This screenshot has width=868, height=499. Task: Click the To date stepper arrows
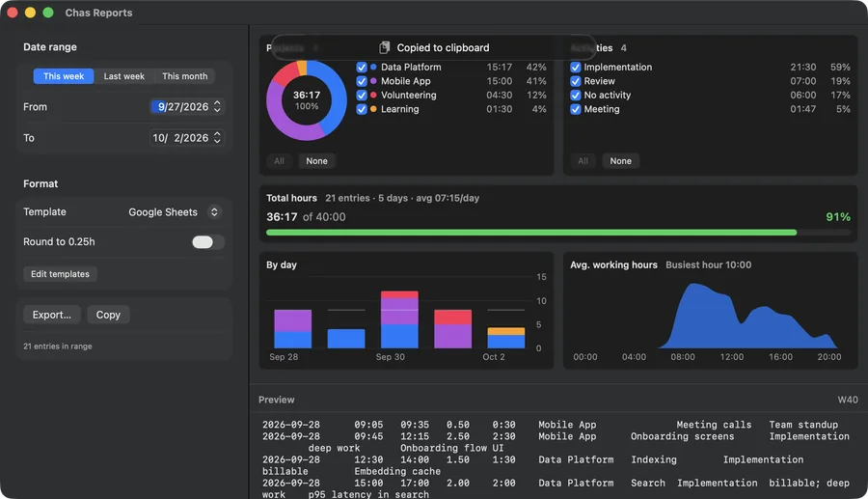click(x=218, y=137)
